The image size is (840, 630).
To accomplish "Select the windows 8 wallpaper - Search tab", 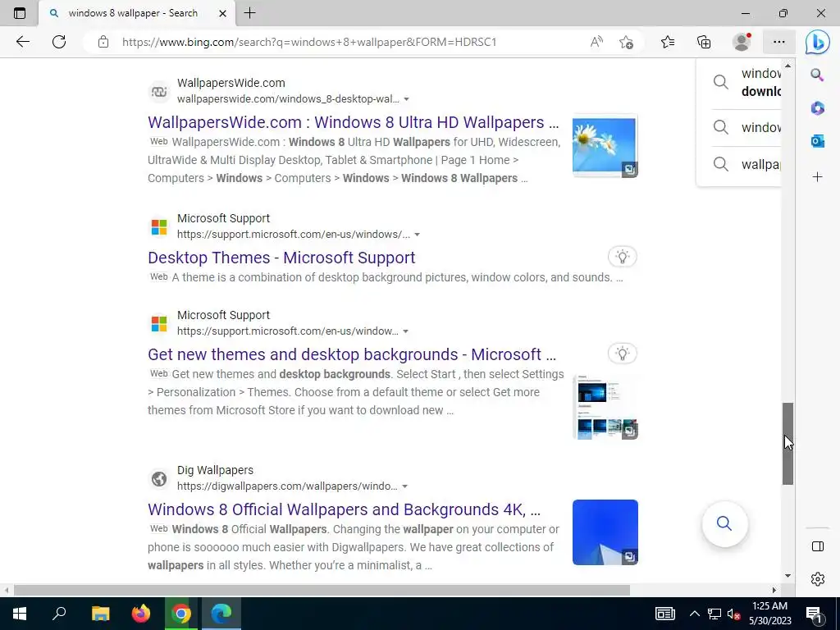I will (137, 13).
